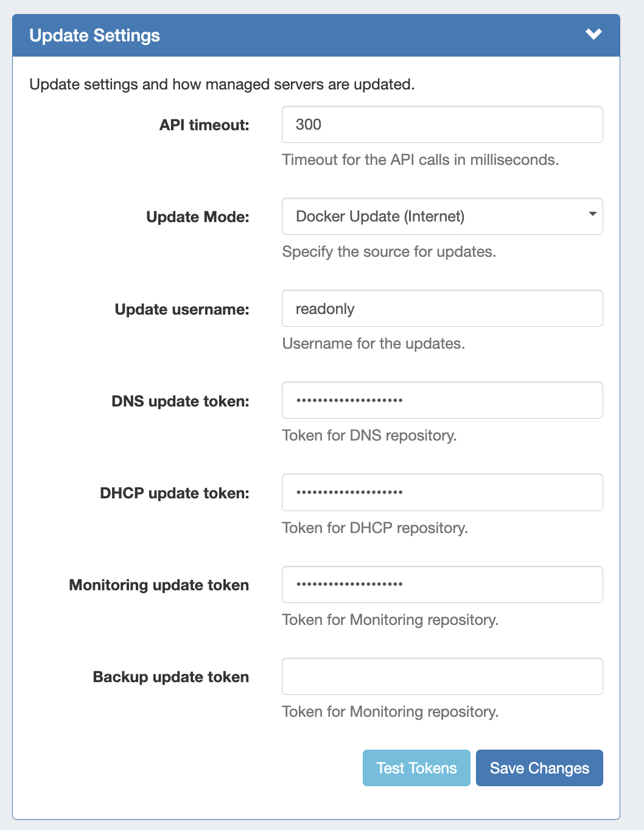Click the empty Backup update token field
This screenshot has height=830, width=644.
pos(442,676)
